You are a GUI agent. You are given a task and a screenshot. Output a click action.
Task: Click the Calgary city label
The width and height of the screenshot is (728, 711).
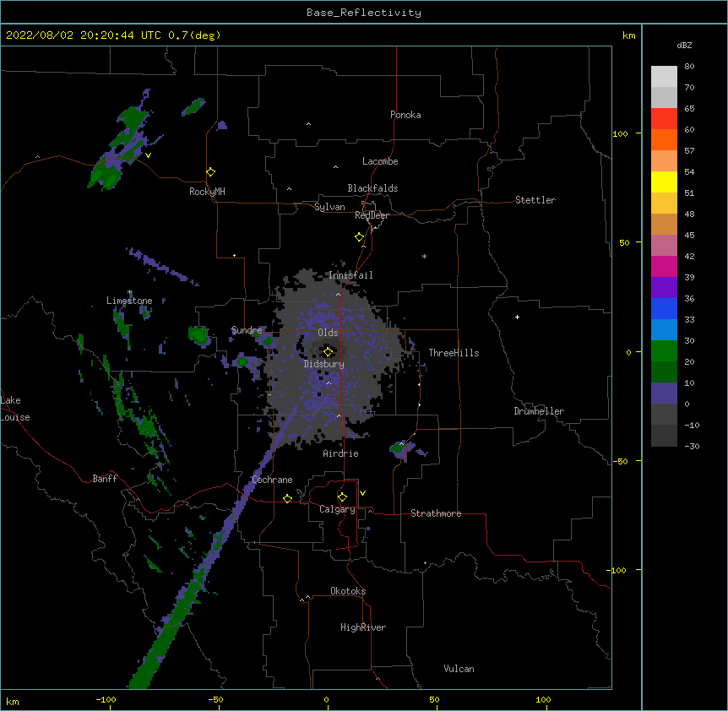(337, 509)
